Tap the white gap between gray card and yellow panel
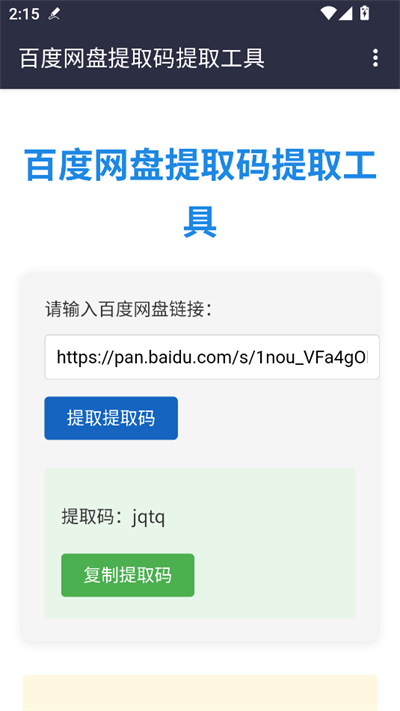Image resolution: width=400 pixels, height=711 pixels. pos(200,659)
